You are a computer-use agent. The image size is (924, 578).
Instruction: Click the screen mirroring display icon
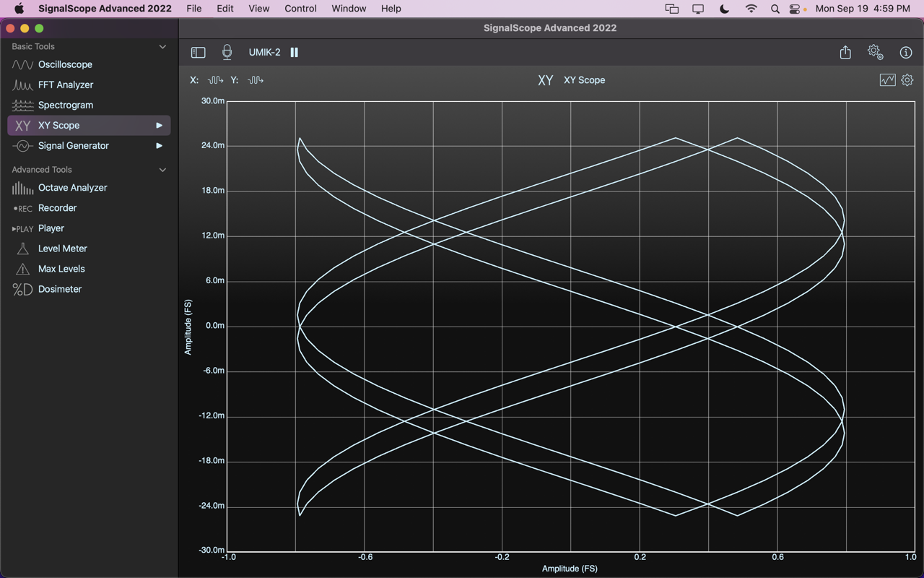tap(698, 9)
